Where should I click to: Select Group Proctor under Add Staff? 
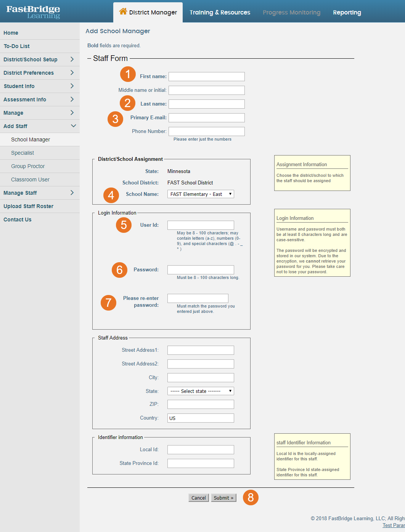click(40, 166)
